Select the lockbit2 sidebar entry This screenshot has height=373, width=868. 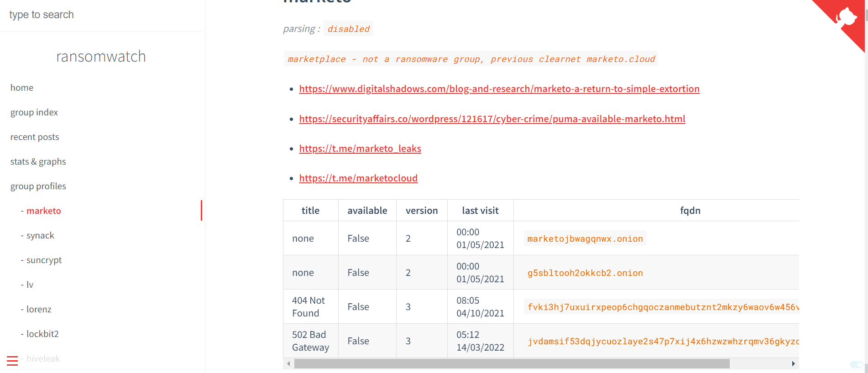coord(42,334)
